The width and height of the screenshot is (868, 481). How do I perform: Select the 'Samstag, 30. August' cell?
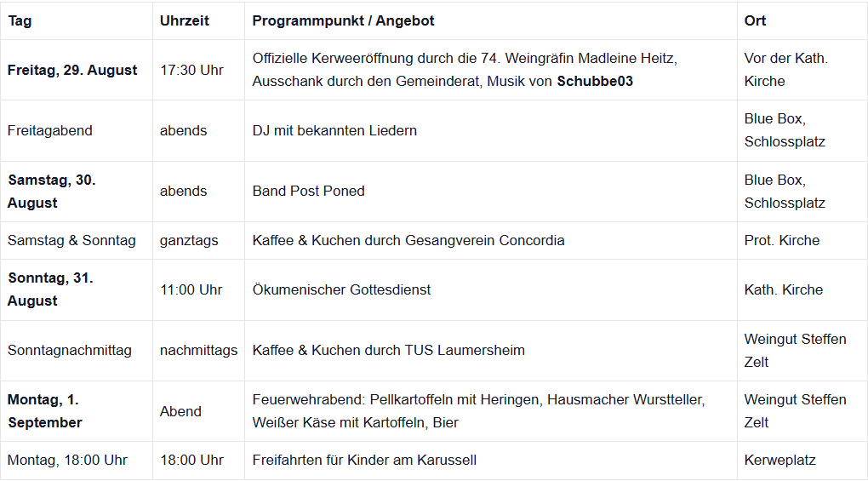(x=52, y=191)
